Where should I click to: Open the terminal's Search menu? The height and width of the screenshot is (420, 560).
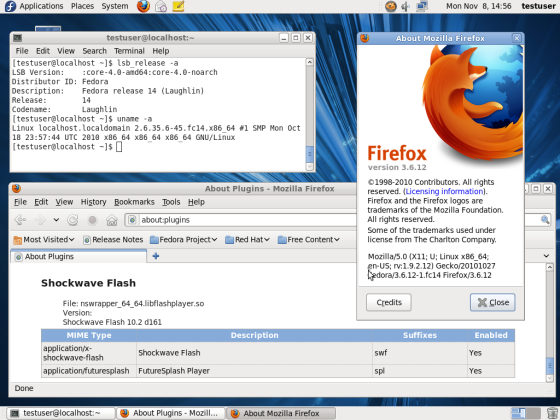pyautogui.click(x=95, y=51)
